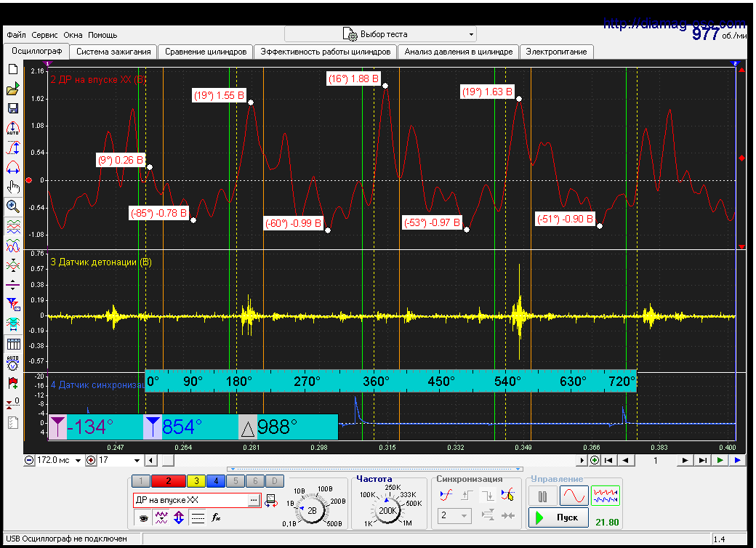Adjust the 2В voltage range knob
Viewport: 756px width, 548px height.
[312, 511]
